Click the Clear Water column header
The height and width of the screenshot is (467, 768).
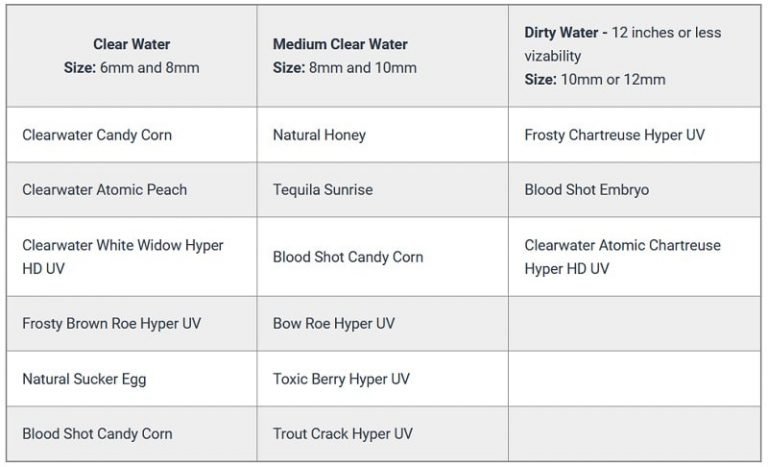132,44
